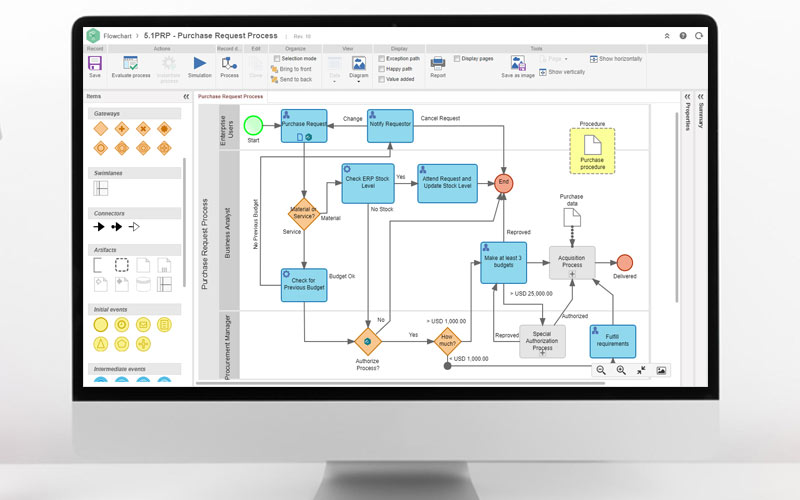Check the Happy path option
This screenshot has height=500, width=800.
(x=381, y=68)
